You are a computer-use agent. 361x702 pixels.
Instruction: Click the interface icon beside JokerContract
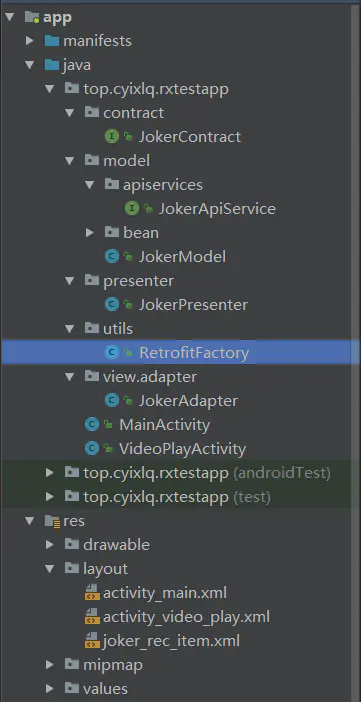(x=112, y=136)
